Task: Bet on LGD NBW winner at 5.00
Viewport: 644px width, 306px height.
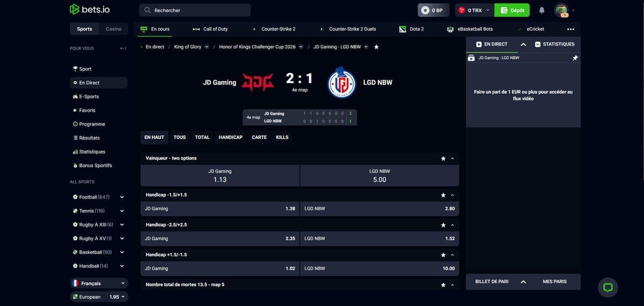Action: pyautogui.click(x=379, y=176)
